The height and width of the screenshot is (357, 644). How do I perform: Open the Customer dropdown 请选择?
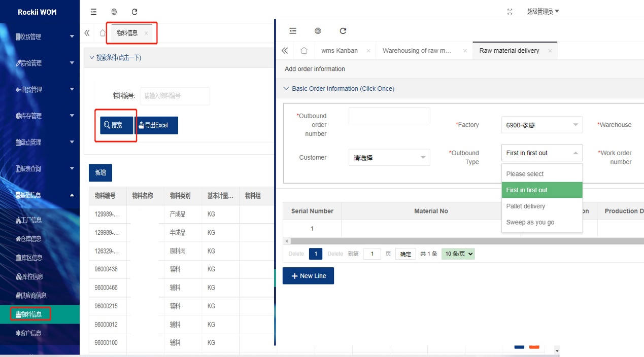point(389,158)
